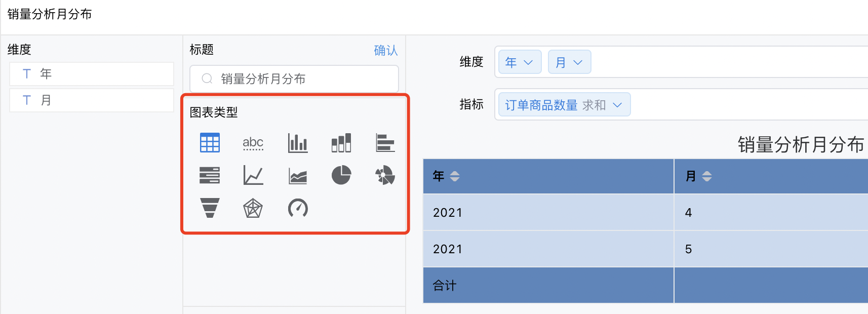This screenshot has height=314, width=868.
Task: Select the table chart type icon
Action: [210, 143]
